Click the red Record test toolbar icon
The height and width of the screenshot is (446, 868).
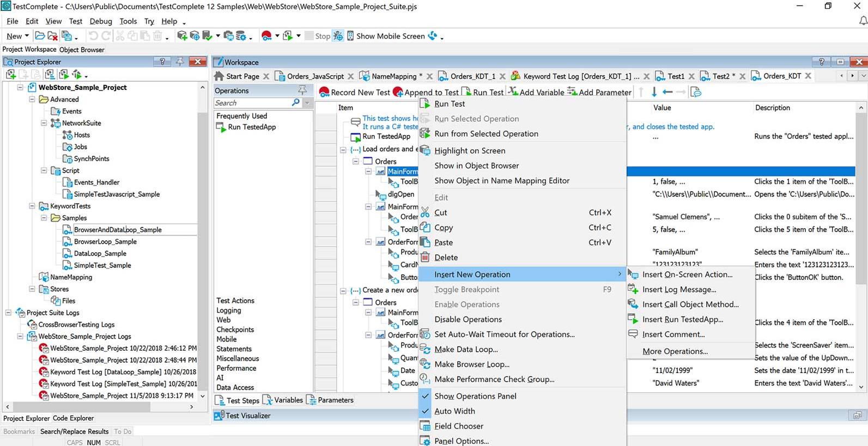coord(266,36)
